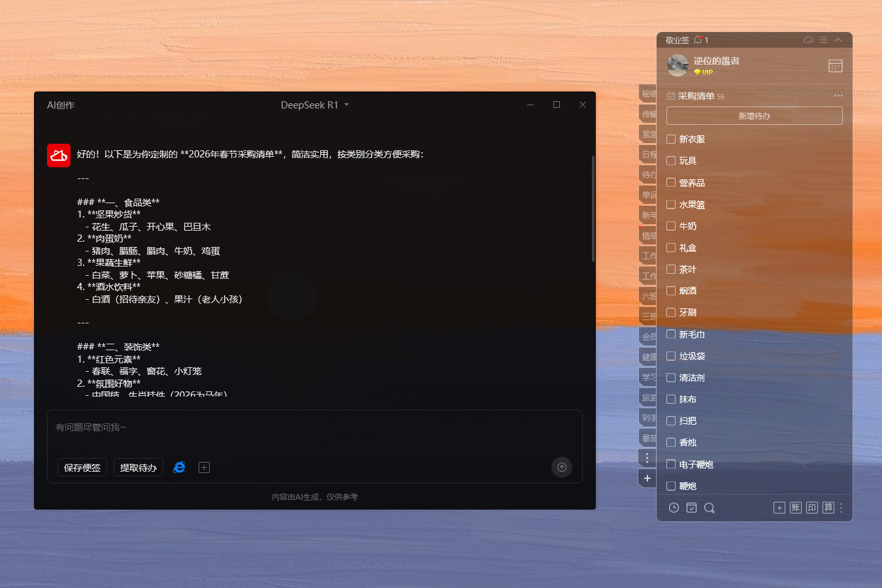Switch to the 日程 category tab
882x588 pixels.
(648, 155)
